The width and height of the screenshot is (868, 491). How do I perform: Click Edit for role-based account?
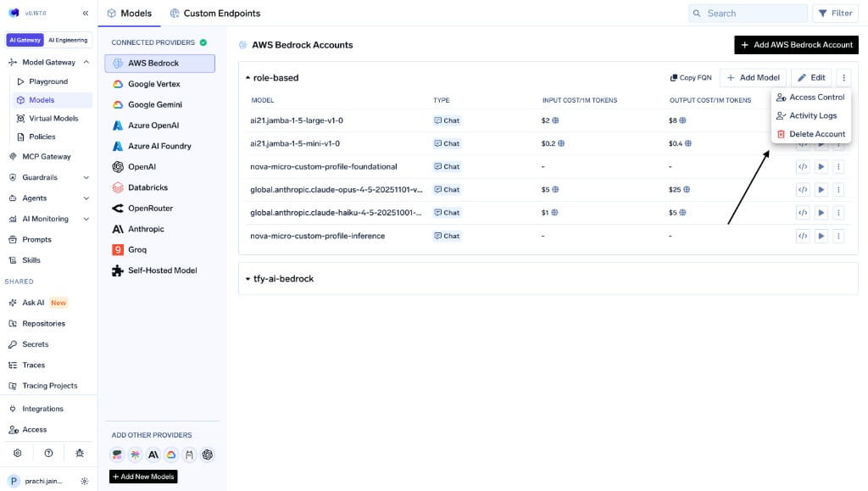pos(811,78)
